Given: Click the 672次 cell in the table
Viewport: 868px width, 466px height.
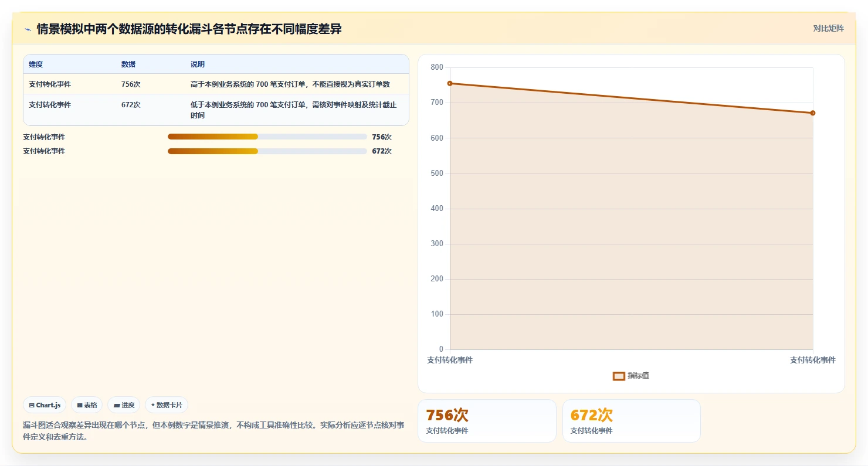Looking at the screenshot, I should (x=131, y=105).
